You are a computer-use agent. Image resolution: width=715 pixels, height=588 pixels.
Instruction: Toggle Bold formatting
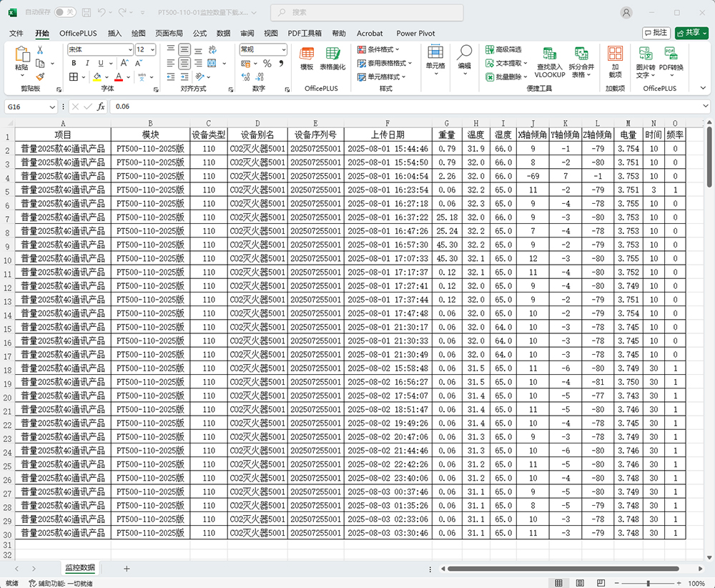(74, 63)
